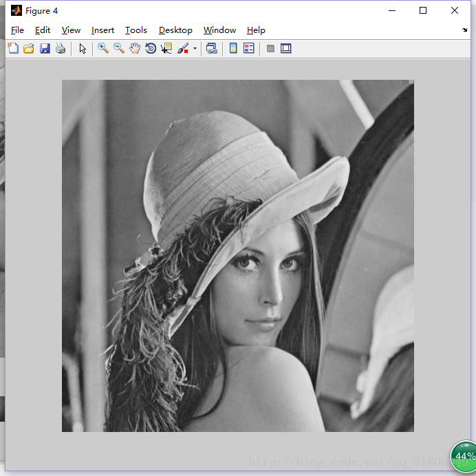Click the Hide Plot Tools icon
The height and width of the screenshot is (476, 476).
[270, 49]
